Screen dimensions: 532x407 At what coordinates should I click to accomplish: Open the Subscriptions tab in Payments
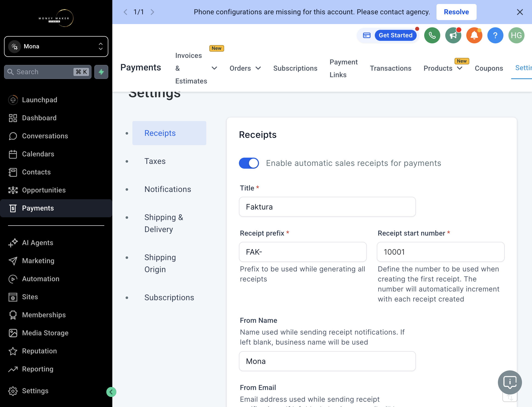point(295,68)
